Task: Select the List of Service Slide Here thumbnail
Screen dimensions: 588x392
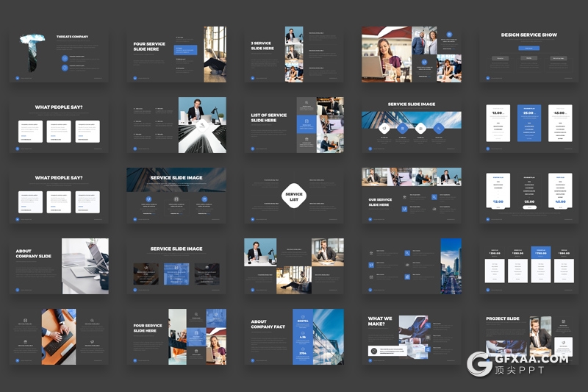Action: tap(293, 125)
